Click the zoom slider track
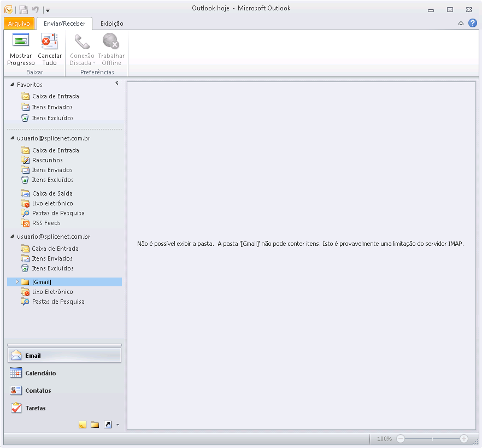Viewport: 482px width, 448px height. 432,439
